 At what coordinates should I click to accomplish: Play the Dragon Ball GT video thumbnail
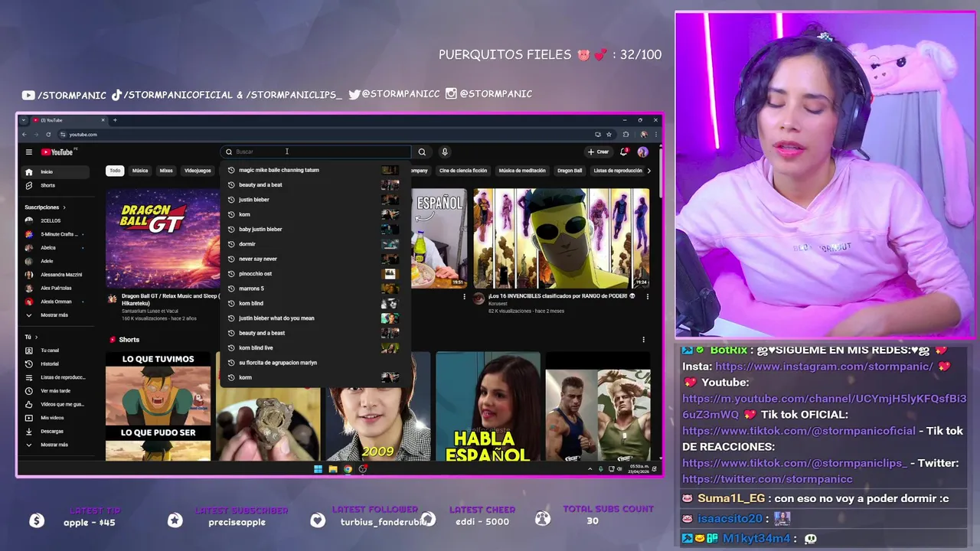(163, 239)
